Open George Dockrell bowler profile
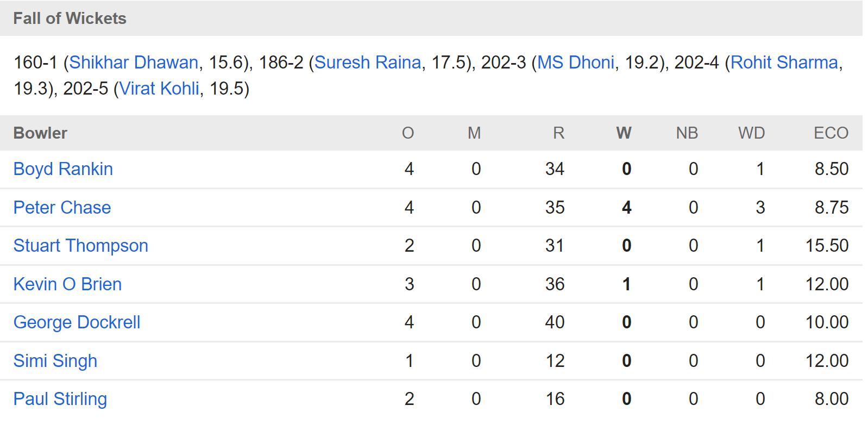Screen dimensions: 868x430 (x=77, y=322)
